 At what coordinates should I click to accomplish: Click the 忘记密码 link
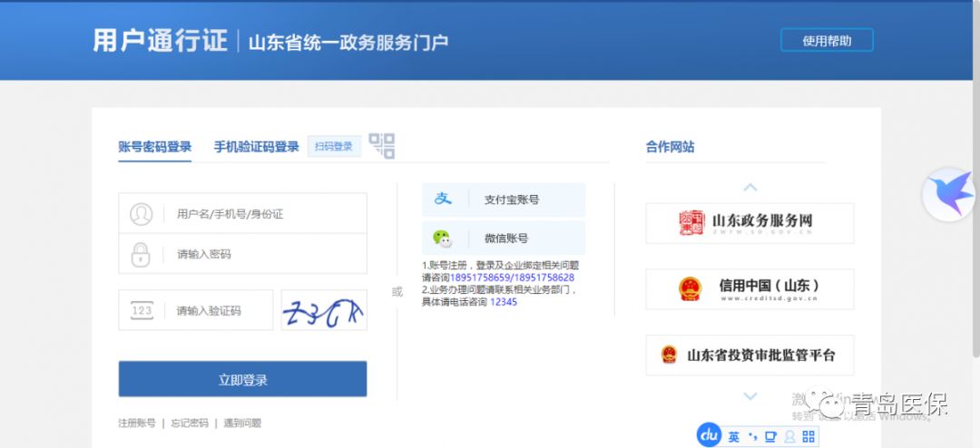pos(190,423)
